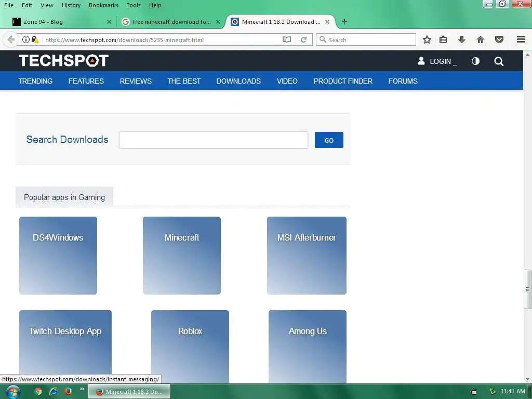Open the Edit menu
The width and height of the screenshot is (532, 399).
(x=27, y=5)
